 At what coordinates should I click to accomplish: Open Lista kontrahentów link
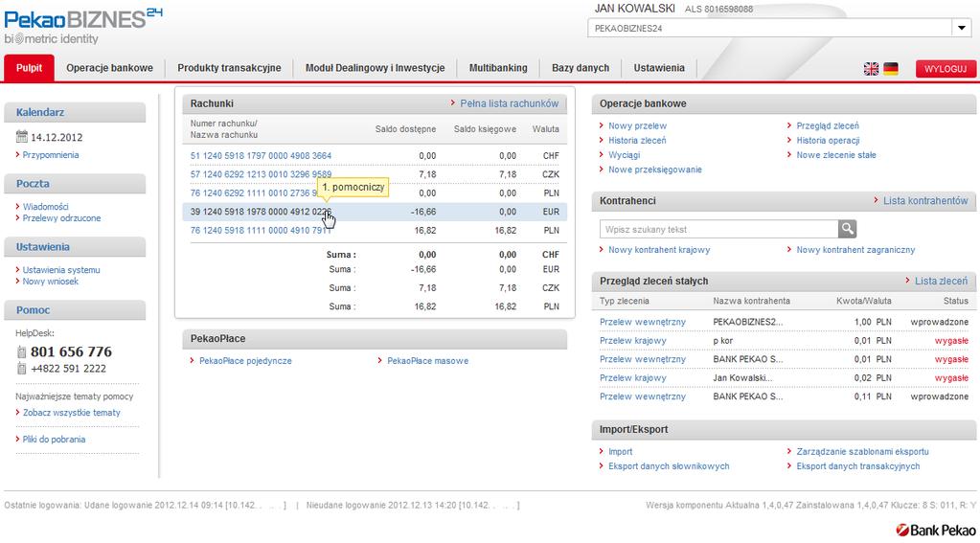(925, 200)
